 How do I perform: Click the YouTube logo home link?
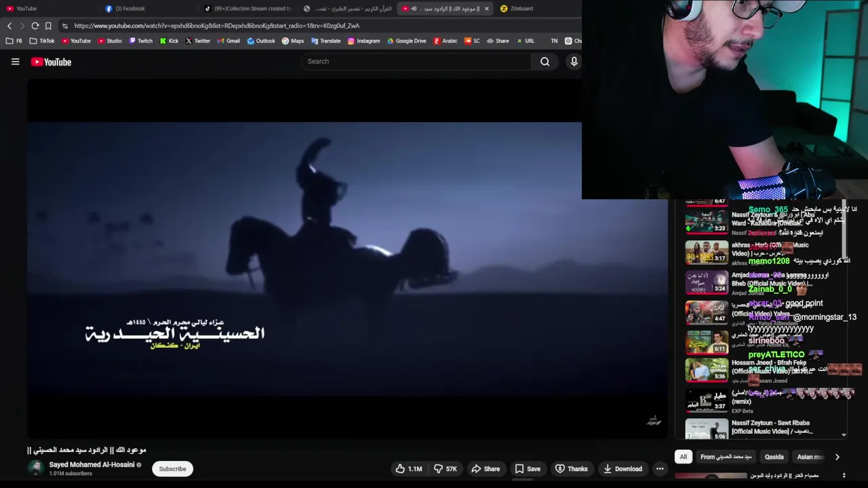(x=51, y=62)
